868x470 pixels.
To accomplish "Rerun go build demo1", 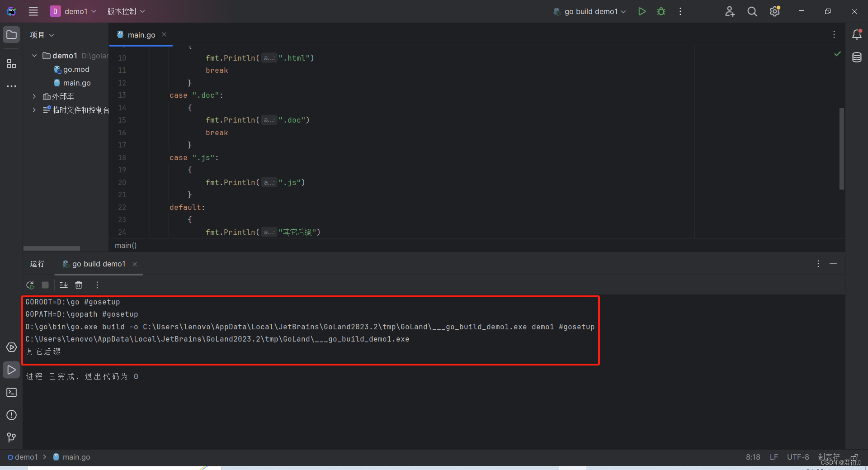I will 30,285.
